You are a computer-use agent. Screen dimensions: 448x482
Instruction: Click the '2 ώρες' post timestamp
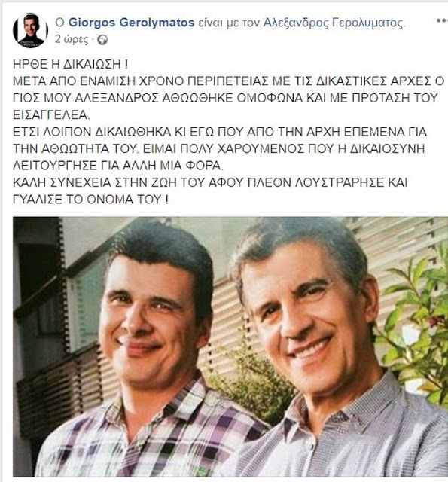pos(72,40)
